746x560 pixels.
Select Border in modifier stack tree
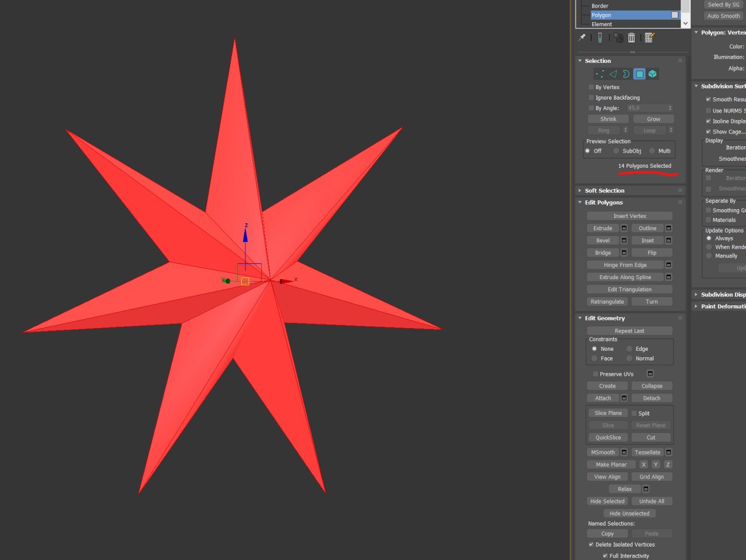tap(600, 6)
